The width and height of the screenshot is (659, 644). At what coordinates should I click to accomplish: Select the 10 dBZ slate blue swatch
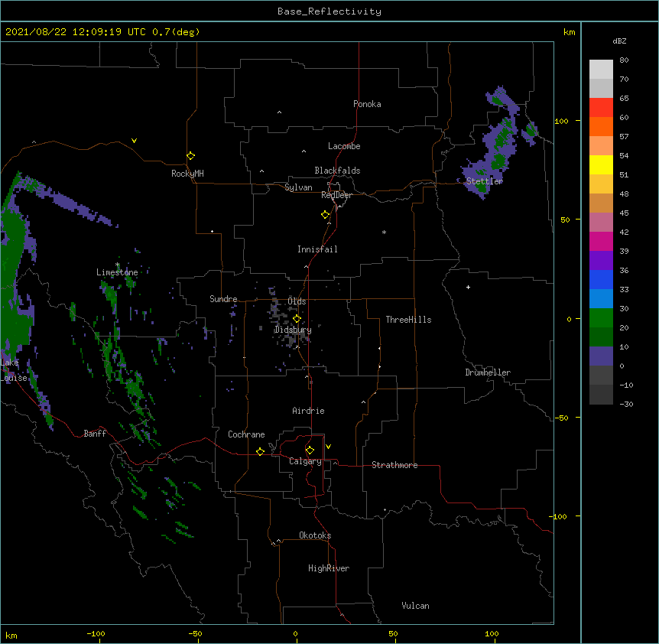pos(601,356)
